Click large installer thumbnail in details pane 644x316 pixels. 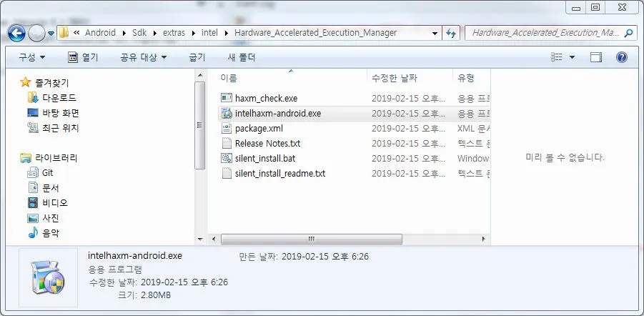point(48,277)
